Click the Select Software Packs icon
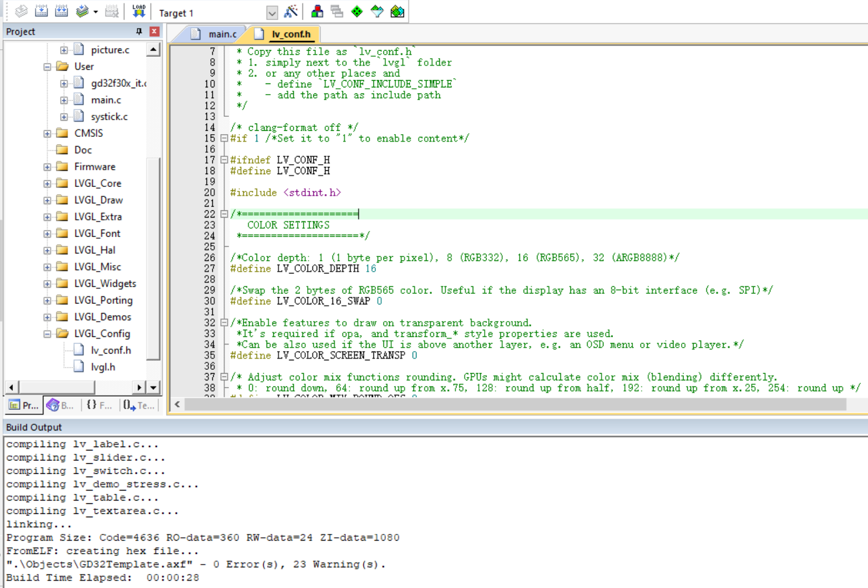This screenshot has width=868, height=588. (377, 11)
